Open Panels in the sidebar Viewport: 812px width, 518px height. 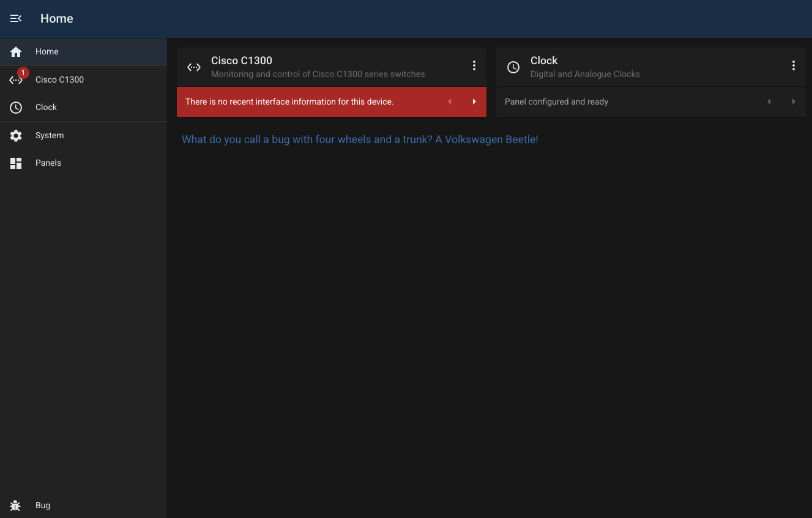coord(48,163)
